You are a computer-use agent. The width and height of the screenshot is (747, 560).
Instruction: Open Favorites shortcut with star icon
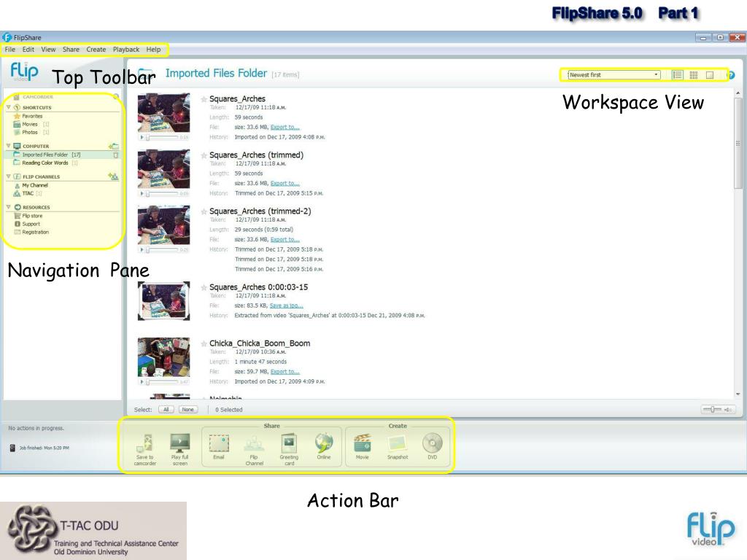[x=18, y=116]
